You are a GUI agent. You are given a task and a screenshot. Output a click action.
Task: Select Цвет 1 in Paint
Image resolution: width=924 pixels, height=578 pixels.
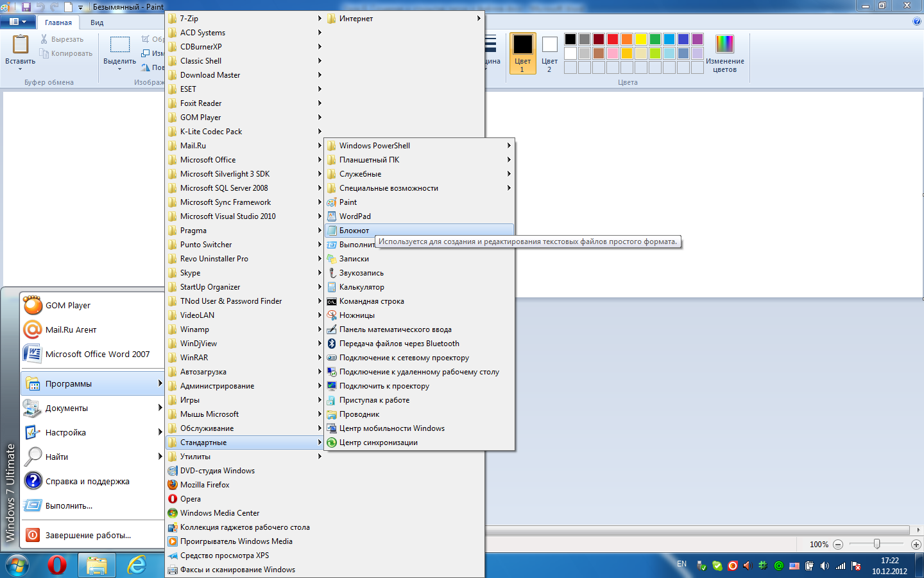click(x=523, y=53)
